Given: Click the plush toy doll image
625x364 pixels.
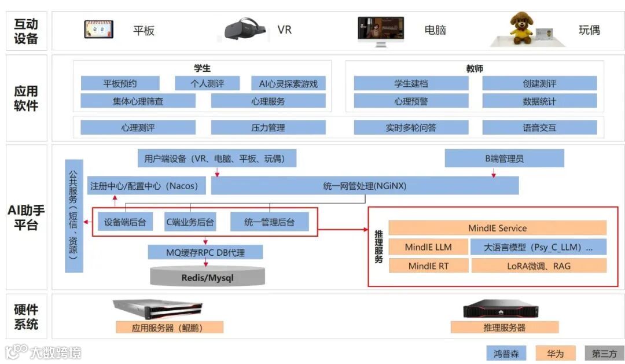Looking at the screenshot, I should pos(522,28).
